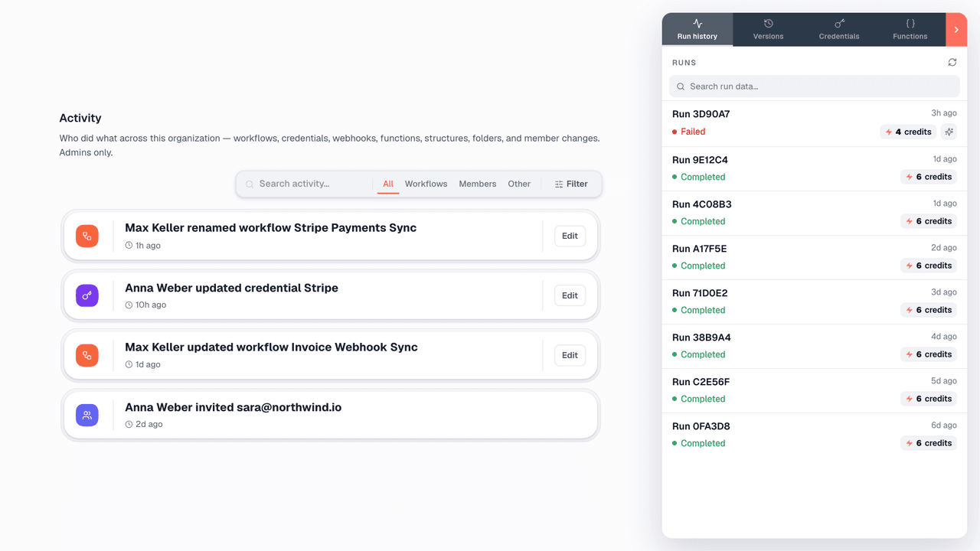980x551 pixels.
Task: Open Run A17F5E
Action: pyautogui.click(x=814, y=257)
